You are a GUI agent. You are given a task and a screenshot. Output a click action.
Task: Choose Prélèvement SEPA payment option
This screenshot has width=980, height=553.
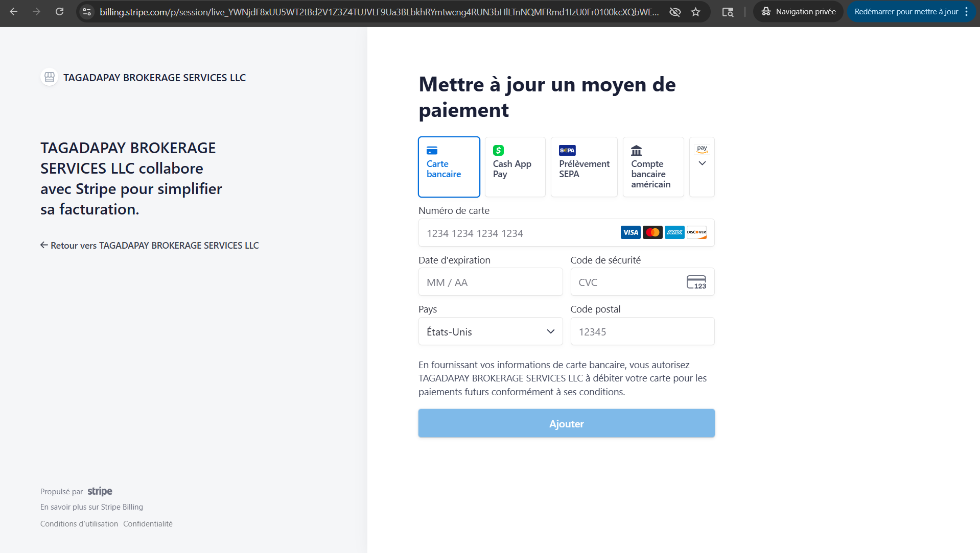[x=584, y=166]
